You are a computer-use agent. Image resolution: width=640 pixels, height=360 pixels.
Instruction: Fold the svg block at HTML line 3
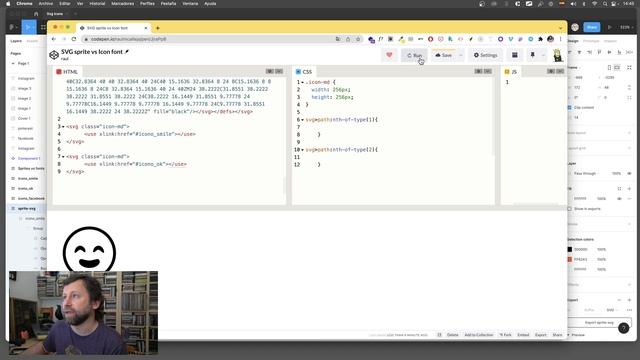pyautogui.click(x=63, y=127)
